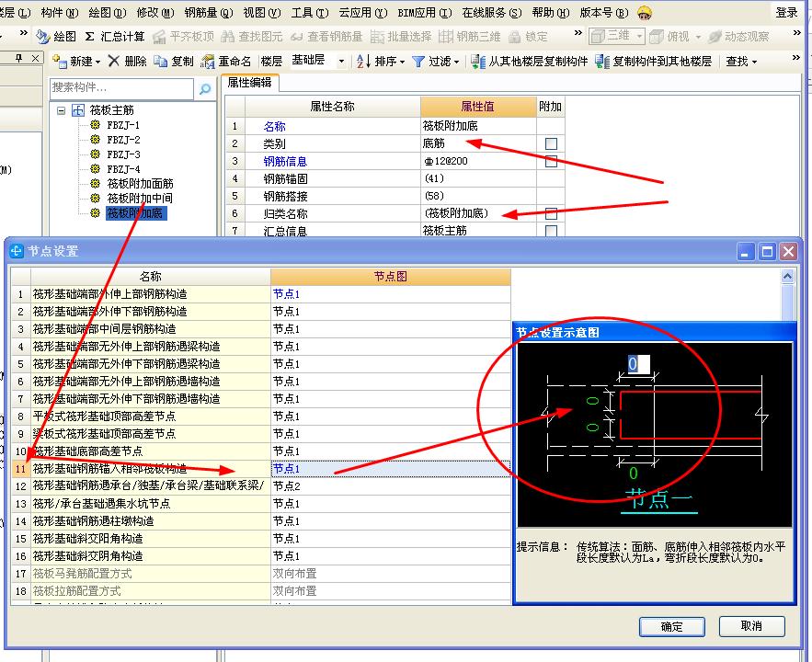
Task: Open the 工具(T) menu
Action: pos(310,12)
